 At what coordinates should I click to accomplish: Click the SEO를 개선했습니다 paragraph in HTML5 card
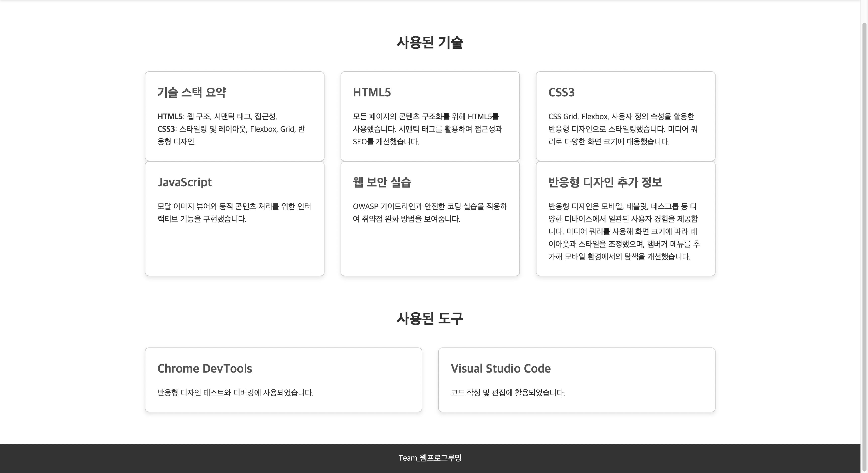(x=428, y=129)
